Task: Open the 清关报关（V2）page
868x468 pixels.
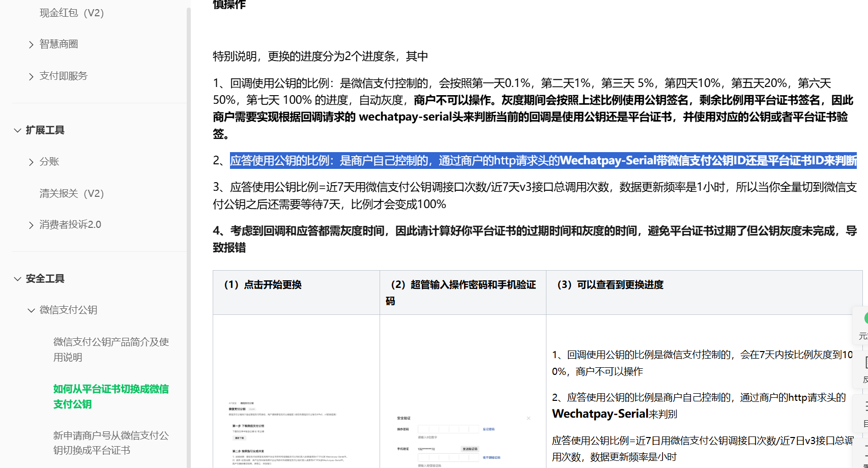Action: (x=72, y=193)
